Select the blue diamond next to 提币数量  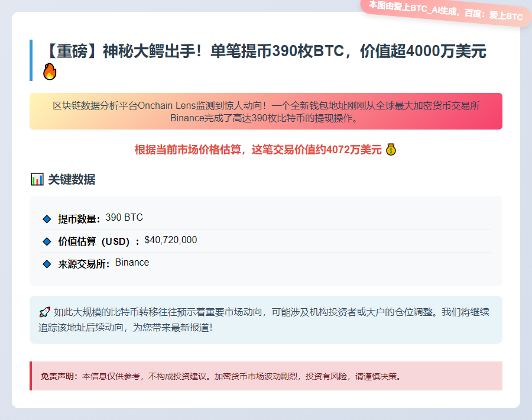click(x=47, y=219)
